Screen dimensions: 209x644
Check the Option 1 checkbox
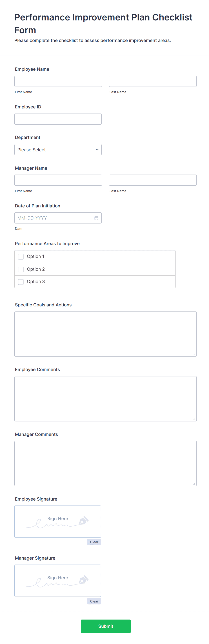21,257
